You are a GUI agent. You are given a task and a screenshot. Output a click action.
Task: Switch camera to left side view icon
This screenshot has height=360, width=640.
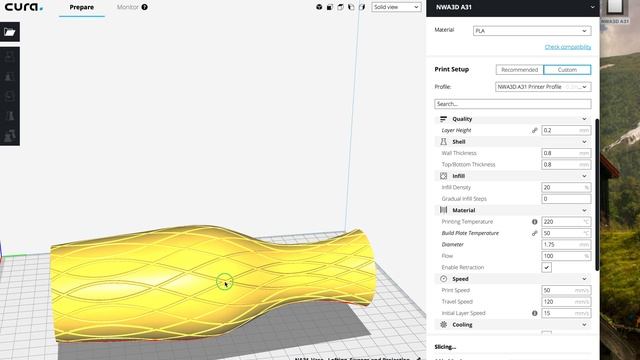[351, 7]
